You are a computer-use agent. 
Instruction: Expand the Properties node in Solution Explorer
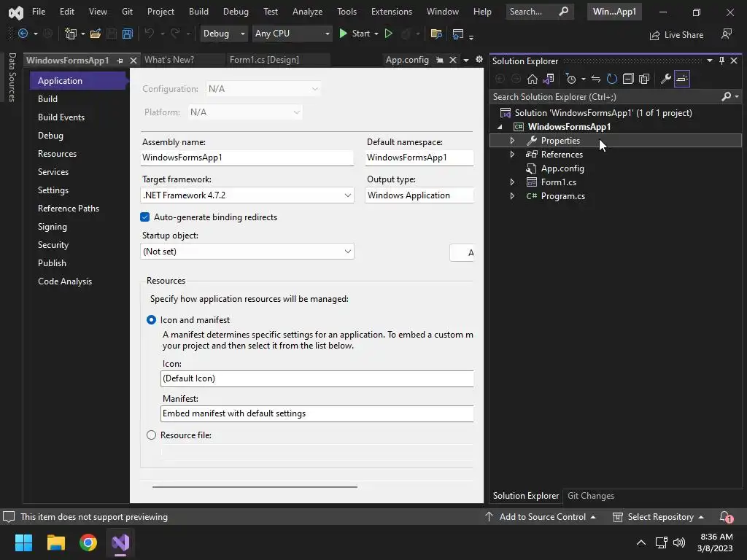coord(512,141)
